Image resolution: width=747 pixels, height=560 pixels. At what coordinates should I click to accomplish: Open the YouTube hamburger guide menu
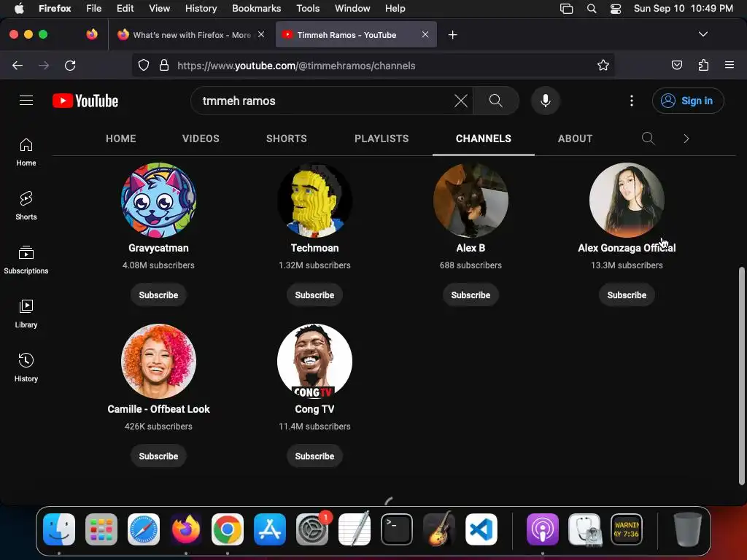26,101
